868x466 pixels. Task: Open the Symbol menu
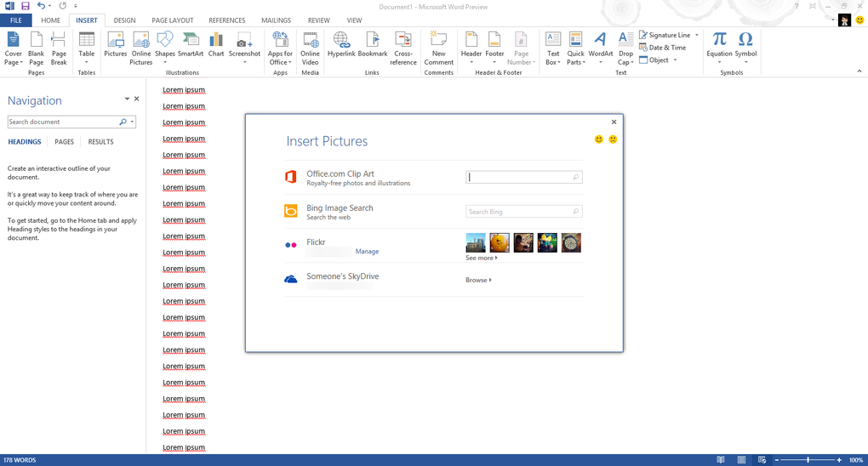pos(745,48)
